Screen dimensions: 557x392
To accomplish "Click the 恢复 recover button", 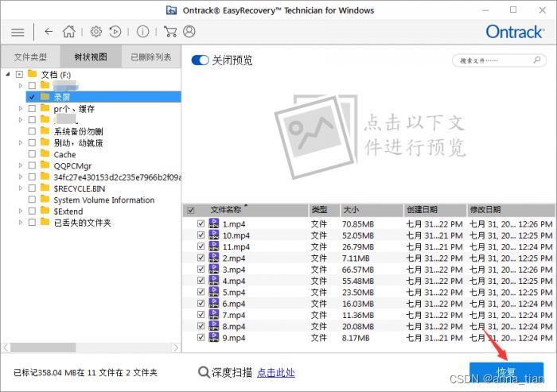I will point(507,372).
